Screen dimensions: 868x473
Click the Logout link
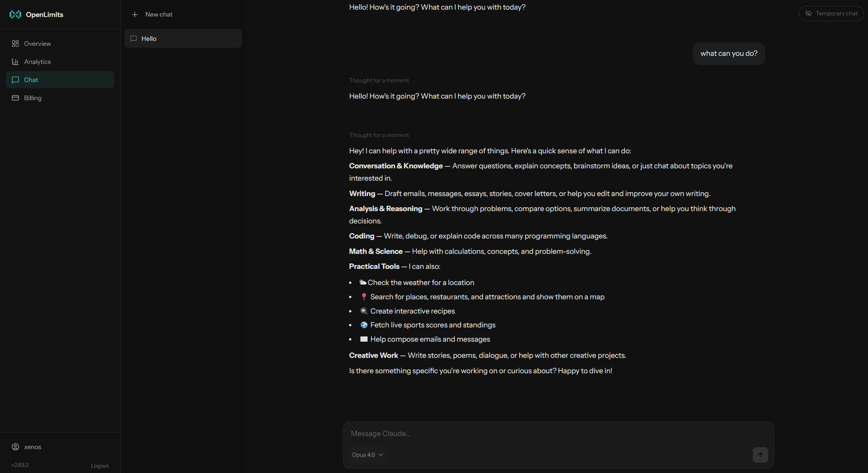99,465
